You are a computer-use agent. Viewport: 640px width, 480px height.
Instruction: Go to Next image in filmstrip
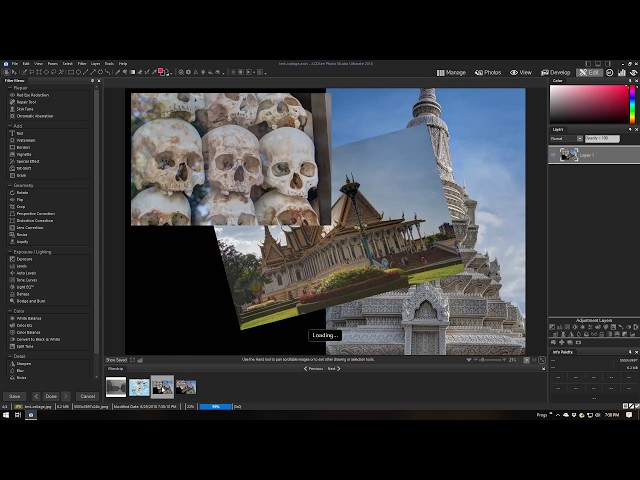click(334, 369)
